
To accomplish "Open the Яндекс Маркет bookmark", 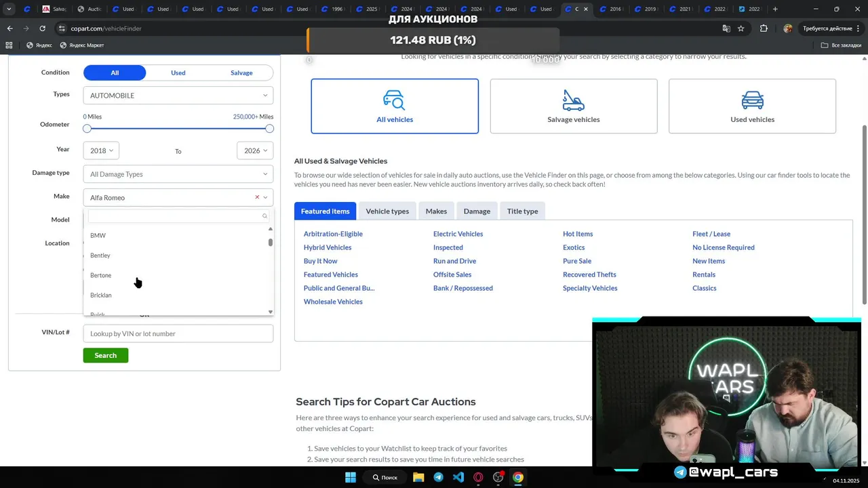I will point(81,45).
